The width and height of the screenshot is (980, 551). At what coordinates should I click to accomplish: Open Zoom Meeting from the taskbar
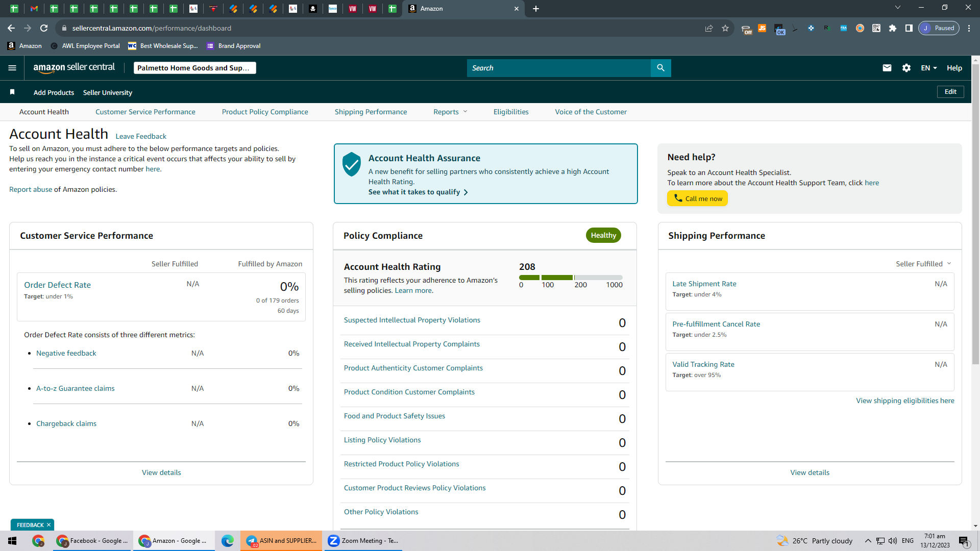coord(362,541)
